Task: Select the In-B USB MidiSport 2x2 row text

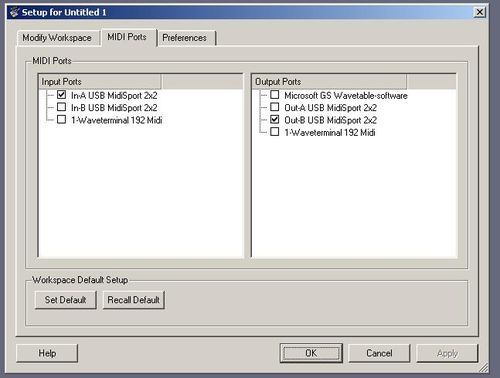Action: coord(114,108)
